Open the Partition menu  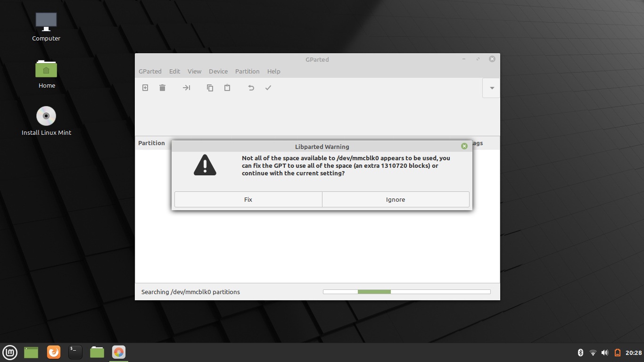point(248,71)
